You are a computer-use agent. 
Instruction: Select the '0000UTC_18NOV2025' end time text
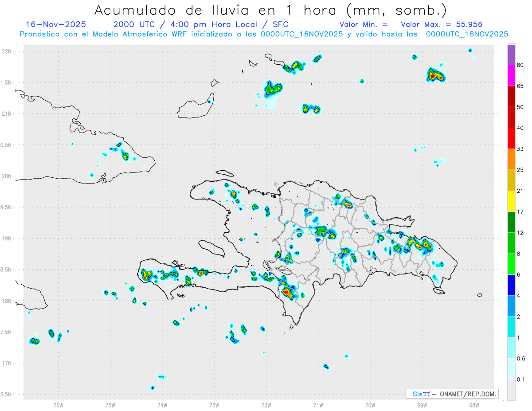click(467, 34)
